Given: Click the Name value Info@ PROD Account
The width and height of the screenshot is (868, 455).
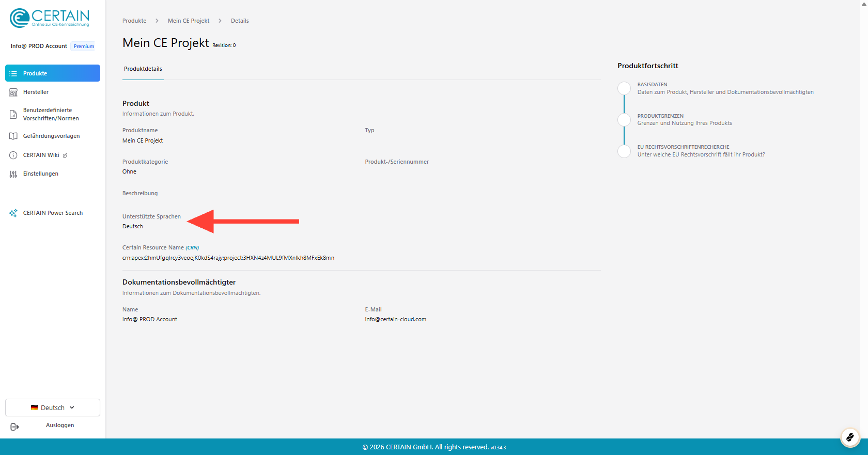Looking at the screenshot, I should [150, 320].
